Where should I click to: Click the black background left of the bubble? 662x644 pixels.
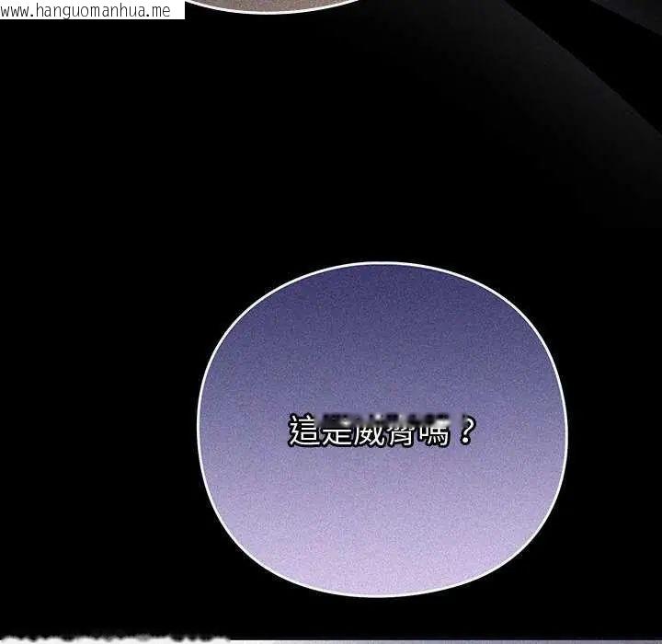coord(97,380)
